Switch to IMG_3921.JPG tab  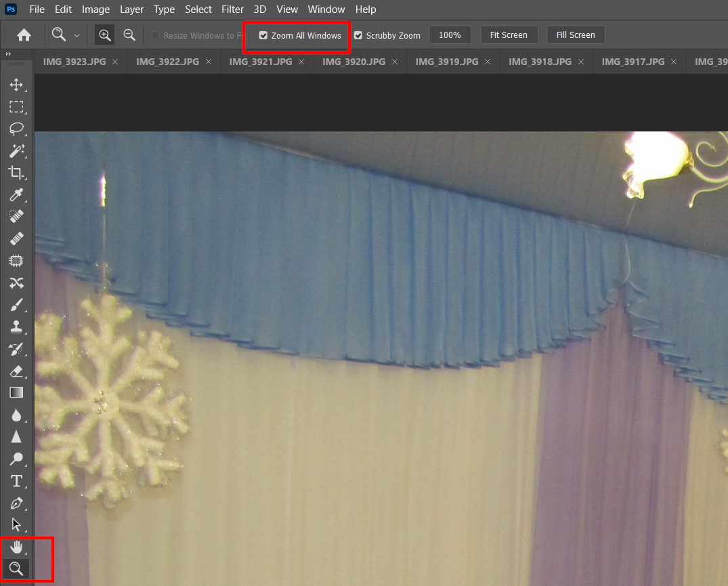click(x=261, y=62)
